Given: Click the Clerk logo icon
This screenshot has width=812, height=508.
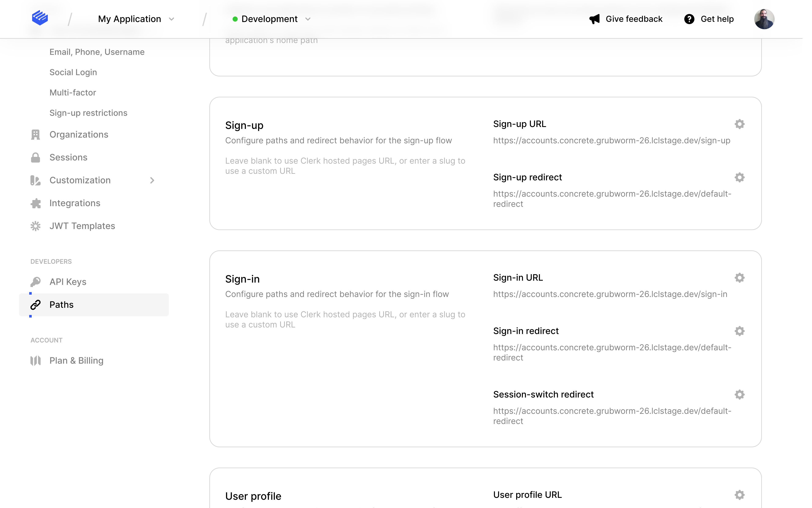Looking at the screenshot, I should [40, 18].
